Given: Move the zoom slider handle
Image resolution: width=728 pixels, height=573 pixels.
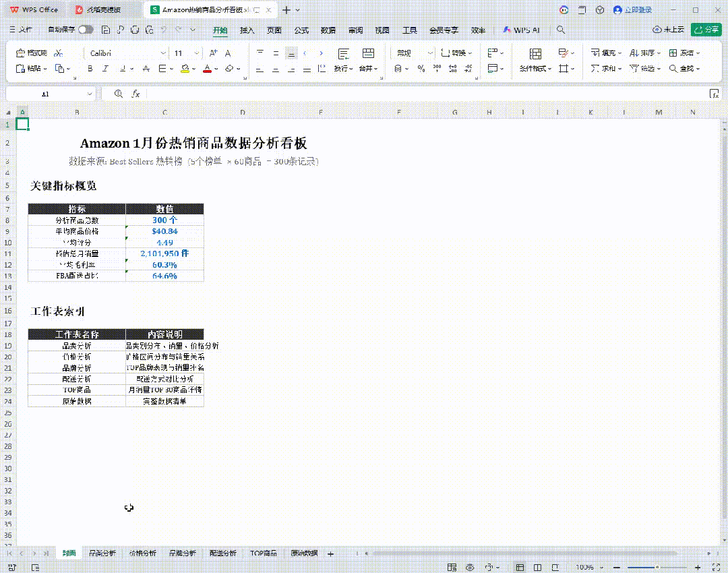Looking at the screenshot, I should point(657,568).
